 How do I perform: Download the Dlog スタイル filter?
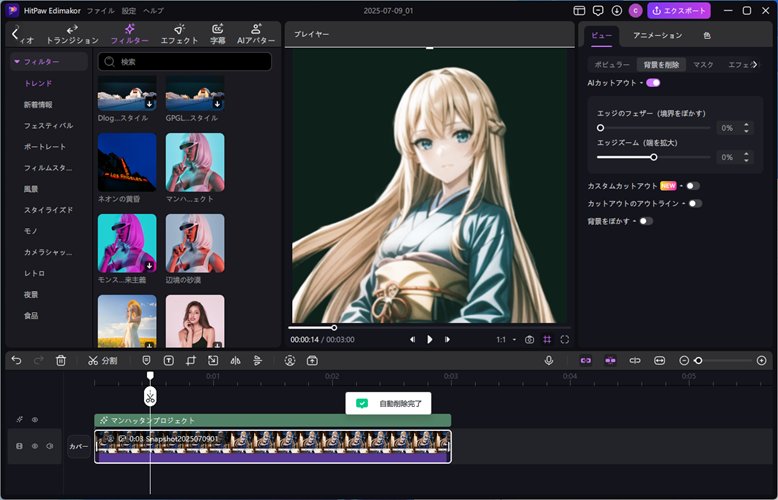click(x=149, y=104)
